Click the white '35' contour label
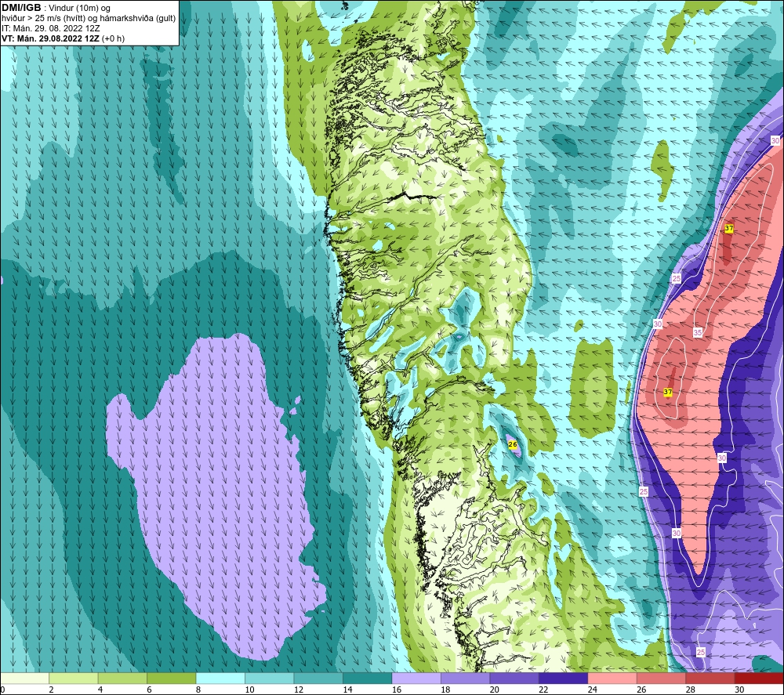Image resolution: width=784 pixels, height=695 pixels. pos(698,332)
